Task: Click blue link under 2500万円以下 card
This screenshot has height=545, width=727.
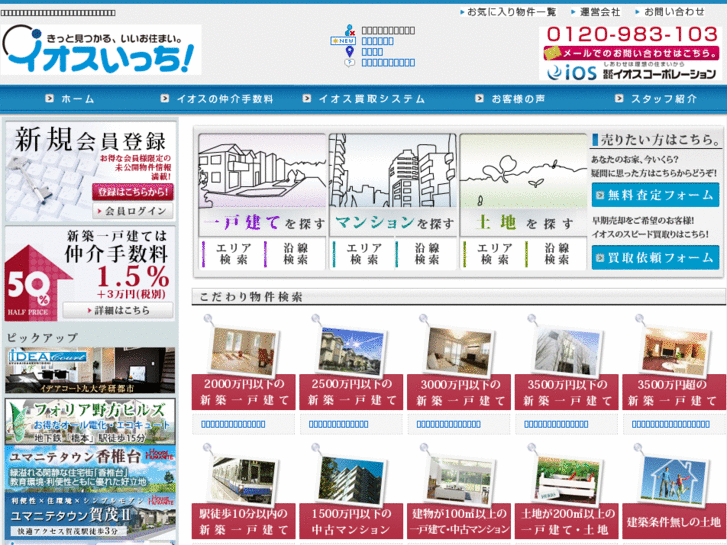Action: [x=338, y=424]
